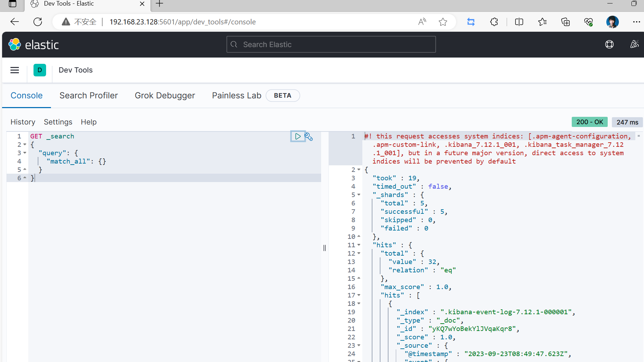644x362 pixels.
Task: Click the "_index" kibana-event-log line
Action: coord(486,312)
